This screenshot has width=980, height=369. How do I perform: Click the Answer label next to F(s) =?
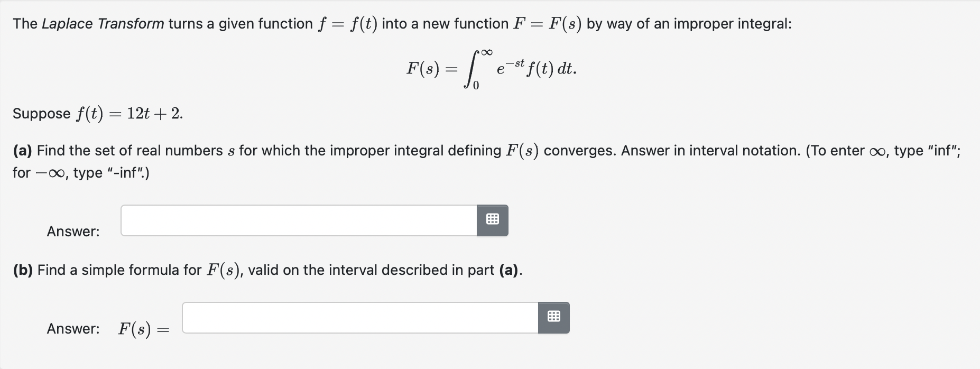pyautogui.click(x=72, y=328)
